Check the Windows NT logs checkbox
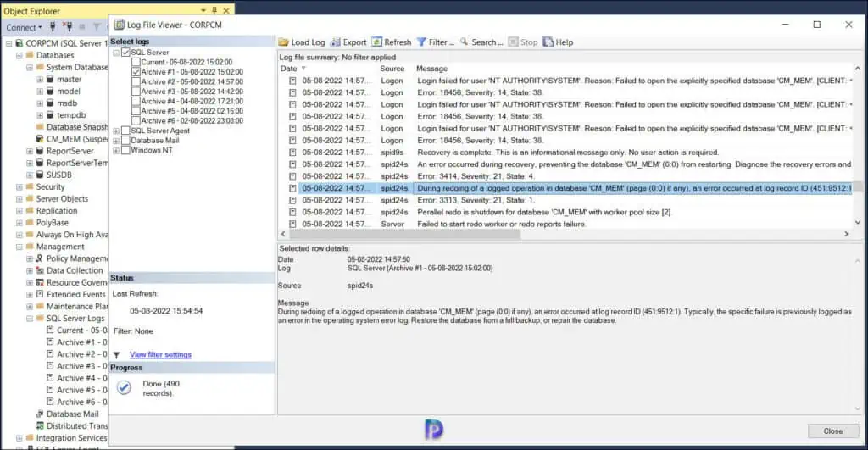This screenshot has width=868, height=450. pyautogui.click(x=125, y=150)
